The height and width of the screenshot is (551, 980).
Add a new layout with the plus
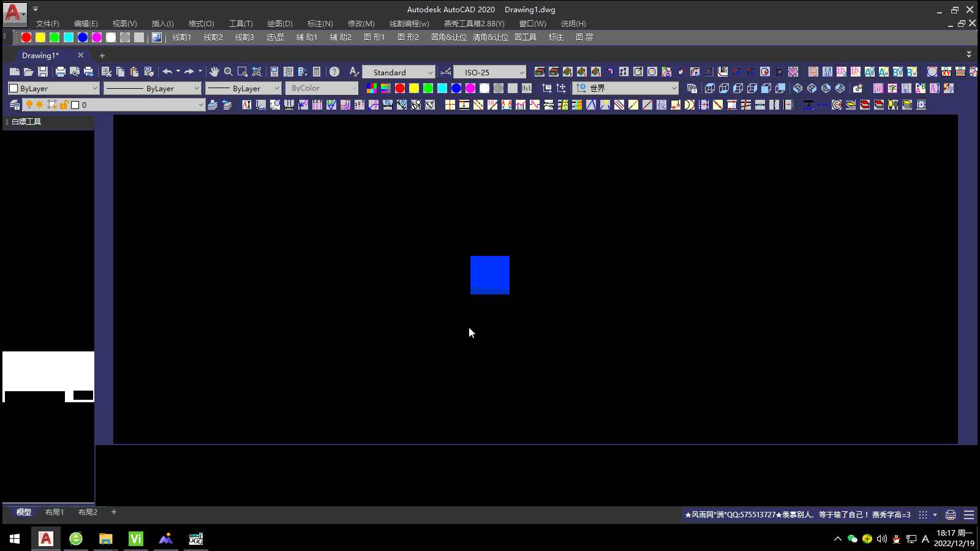(x=114, y=512)
